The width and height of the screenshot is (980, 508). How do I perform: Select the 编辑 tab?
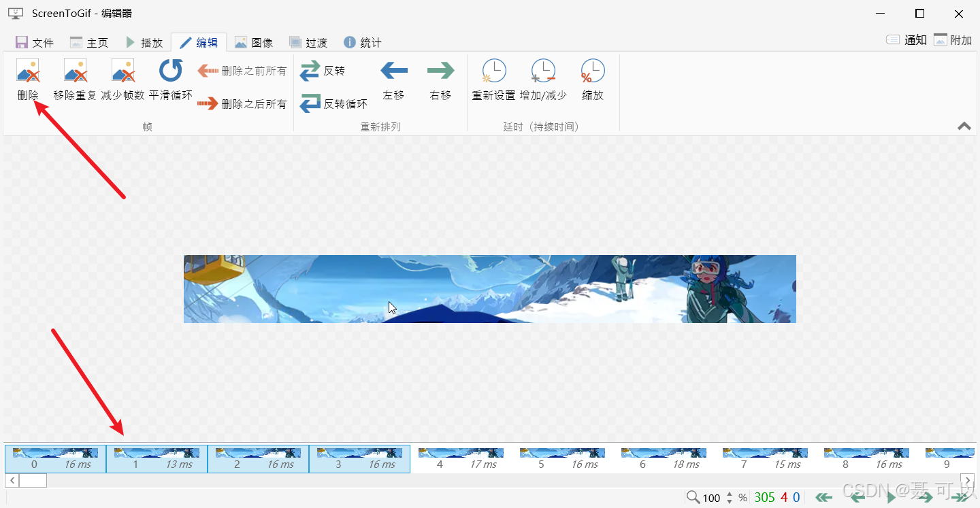coord(199,42)
